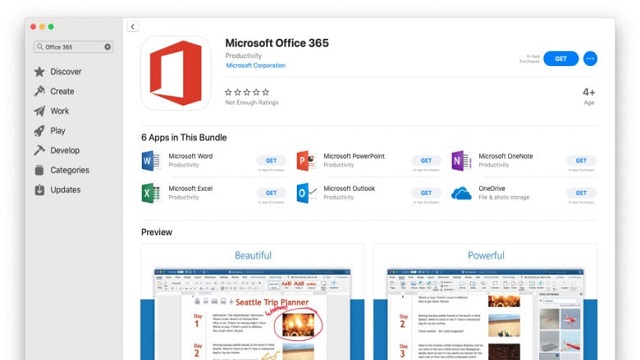Open the Microsoft Outlook title text
Viewport: 640px width, 360px height.
click(x=349, y=189)
